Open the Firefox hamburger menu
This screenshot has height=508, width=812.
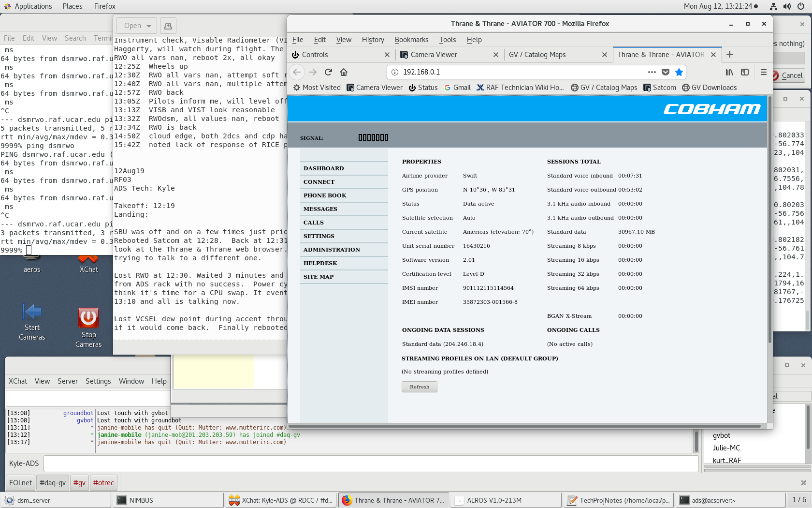pos(764,72)
